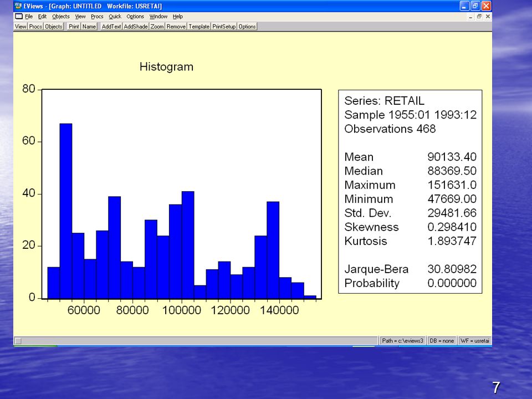Click the Objects toolbar button
Screen dimensions: 532x399
(54, 27)
